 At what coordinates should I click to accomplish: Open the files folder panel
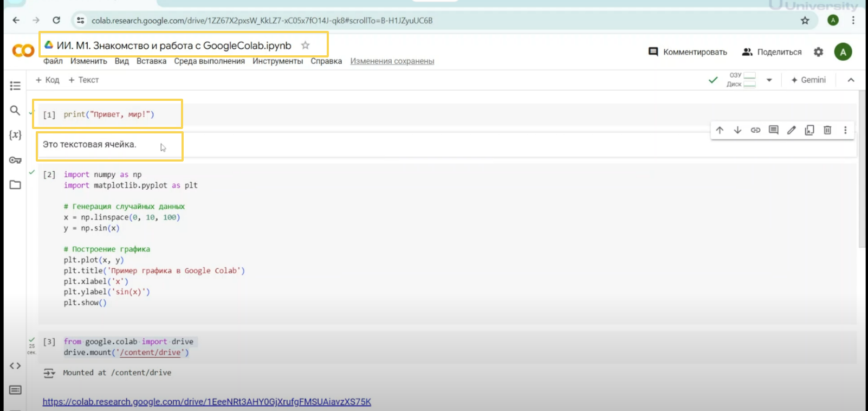coord(15,185)
